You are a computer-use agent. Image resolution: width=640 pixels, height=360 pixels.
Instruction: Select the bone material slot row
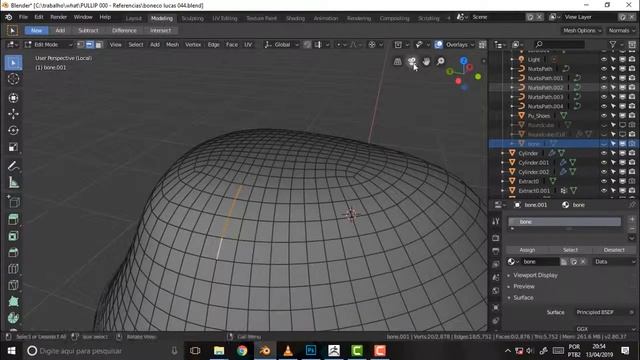click(564, 222)
